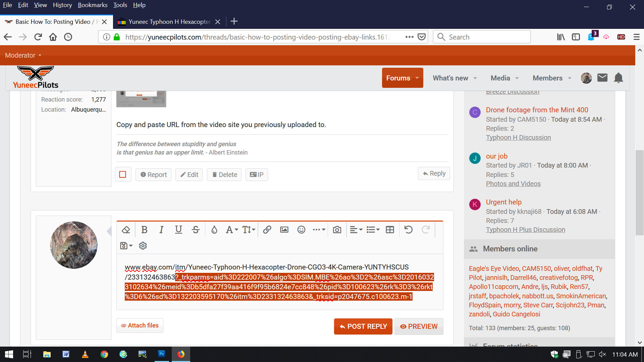Expand the more insert options ellipsis
Screen dimensions: 644x362
pos(319,230)
